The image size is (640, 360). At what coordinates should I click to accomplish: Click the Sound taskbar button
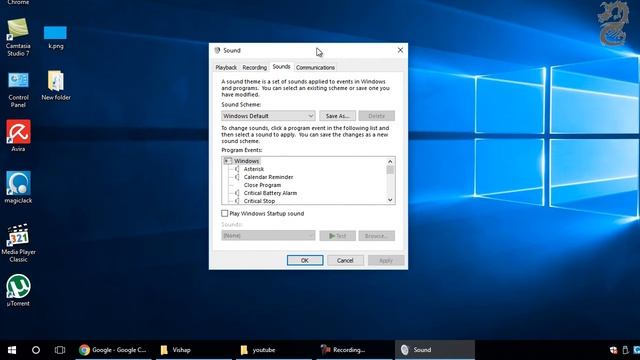coord(435,350)
